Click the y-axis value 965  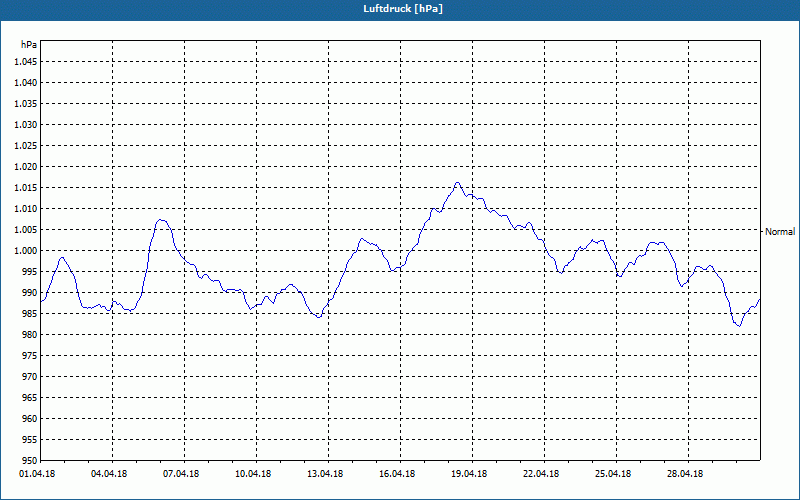30,397
